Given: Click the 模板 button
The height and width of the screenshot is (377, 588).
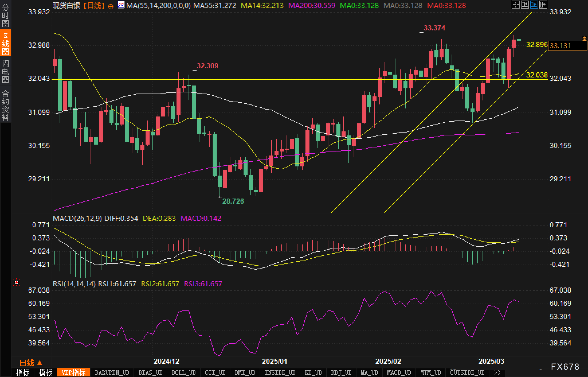Looking at the screenshot, I should click(x=46, y=372).
